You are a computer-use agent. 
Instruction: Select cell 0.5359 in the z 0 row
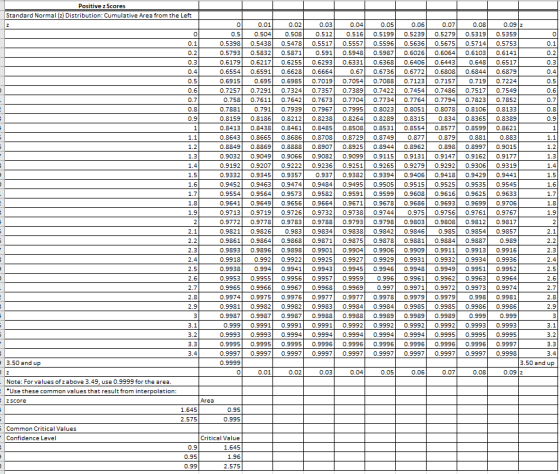pos(503,34)
